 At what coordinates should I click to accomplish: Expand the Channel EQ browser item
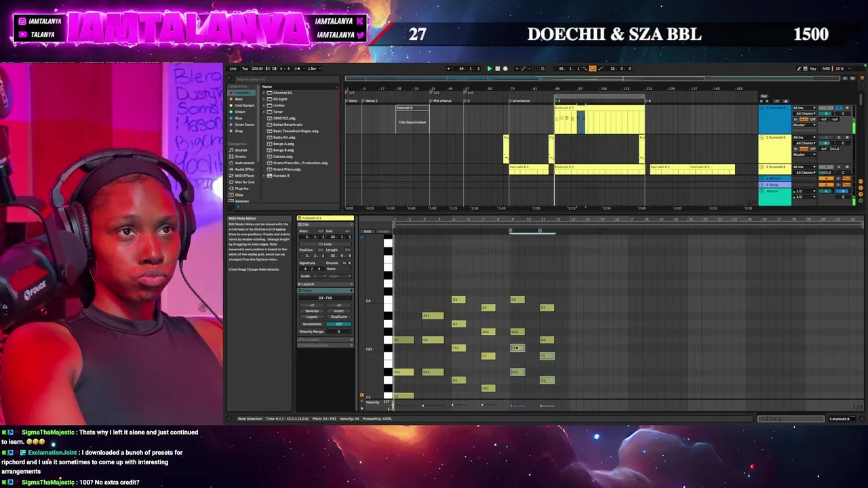point(264,93)
